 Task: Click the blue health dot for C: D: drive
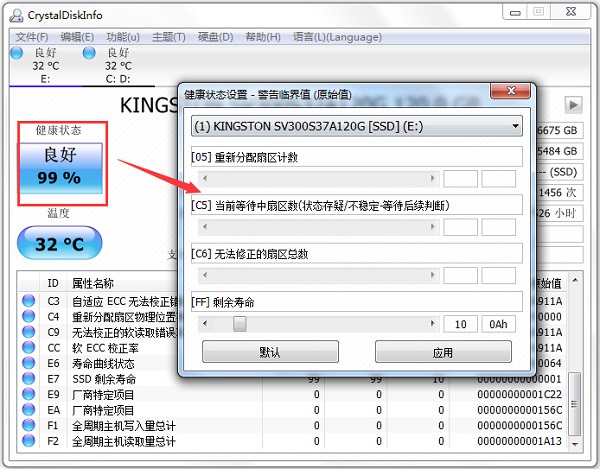tap(89, 53)
